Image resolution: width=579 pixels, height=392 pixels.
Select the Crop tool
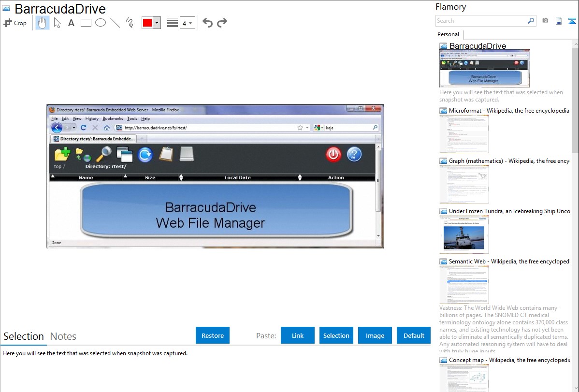click(x=15, y=23)
